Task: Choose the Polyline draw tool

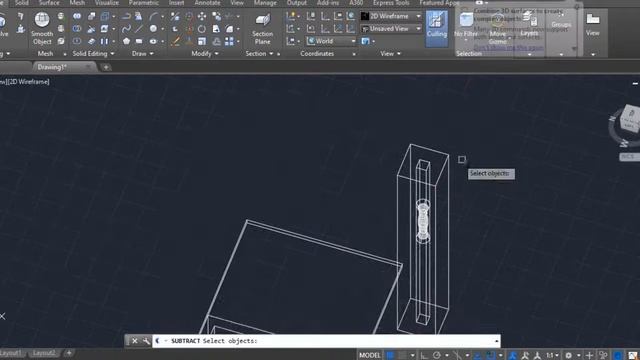Action: coord(127,16)
